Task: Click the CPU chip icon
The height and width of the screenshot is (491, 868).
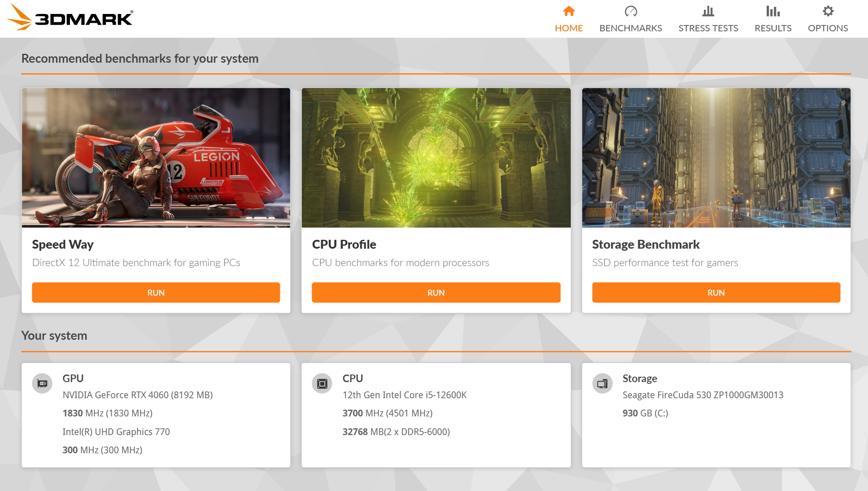Action: (322, 383)
